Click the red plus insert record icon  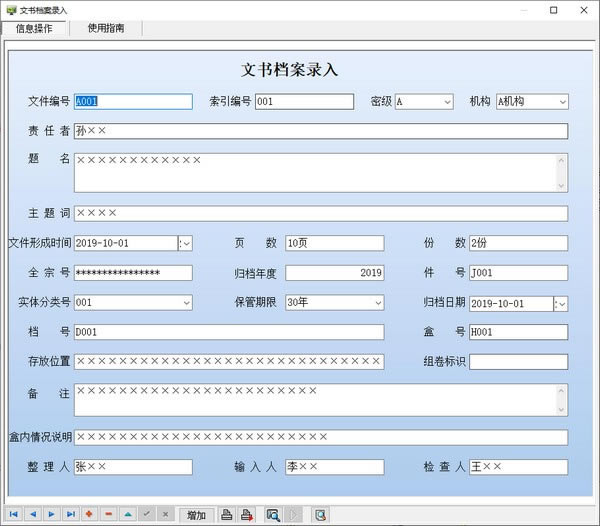[x=89, y=514]
